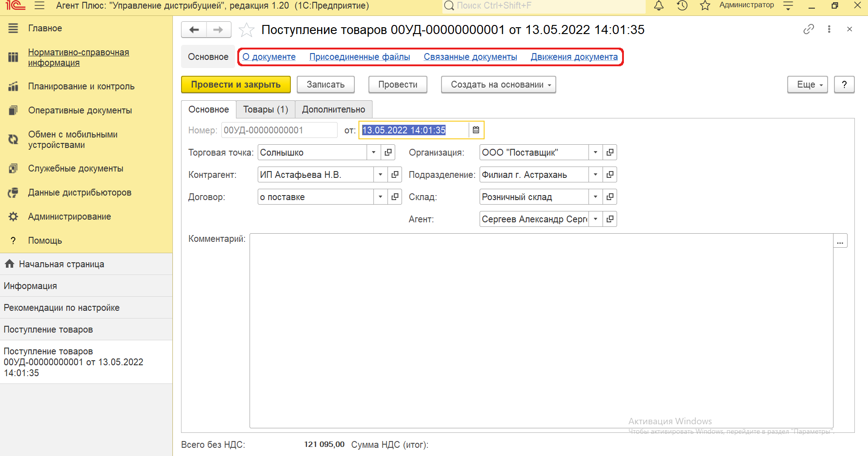
Task: Open the 1C main menu hamburger icon
Action: (39, 6)
